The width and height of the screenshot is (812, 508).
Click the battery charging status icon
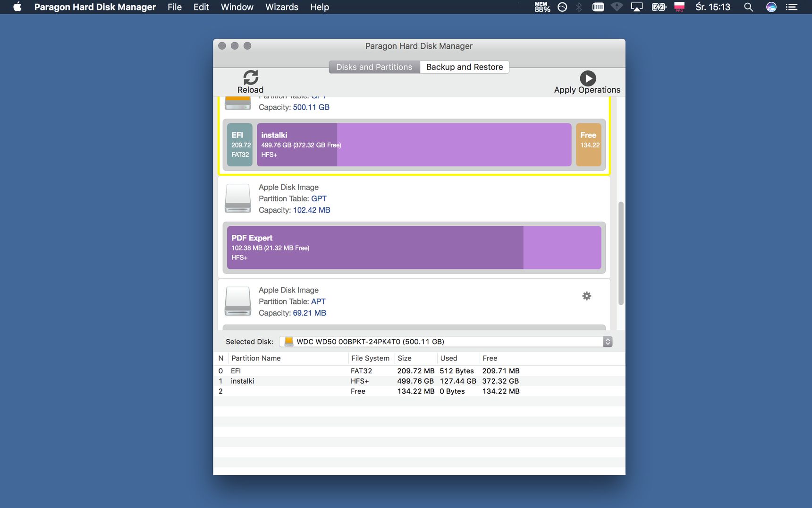[x=659, y=7]
